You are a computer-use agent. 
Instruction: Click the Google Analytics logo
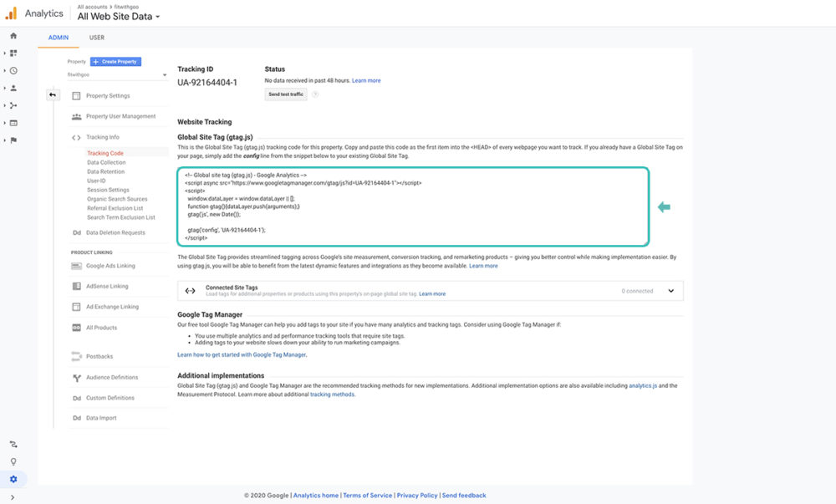[x=11, y=13]
